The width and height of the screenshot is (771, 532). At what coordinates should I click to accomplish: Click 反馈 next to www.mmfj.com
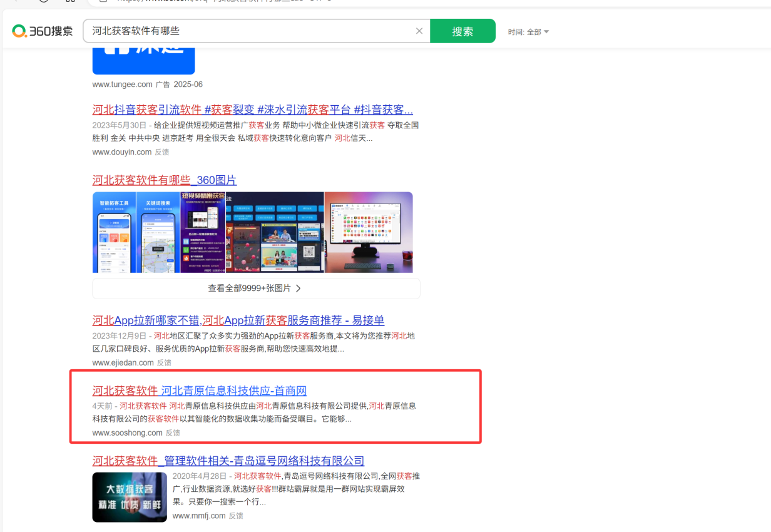[236, 516]
